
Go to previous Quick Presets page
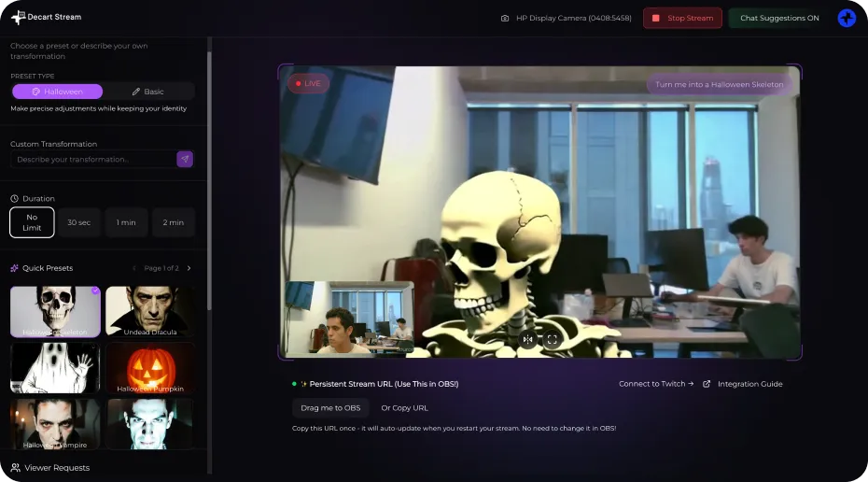[134, 268]
